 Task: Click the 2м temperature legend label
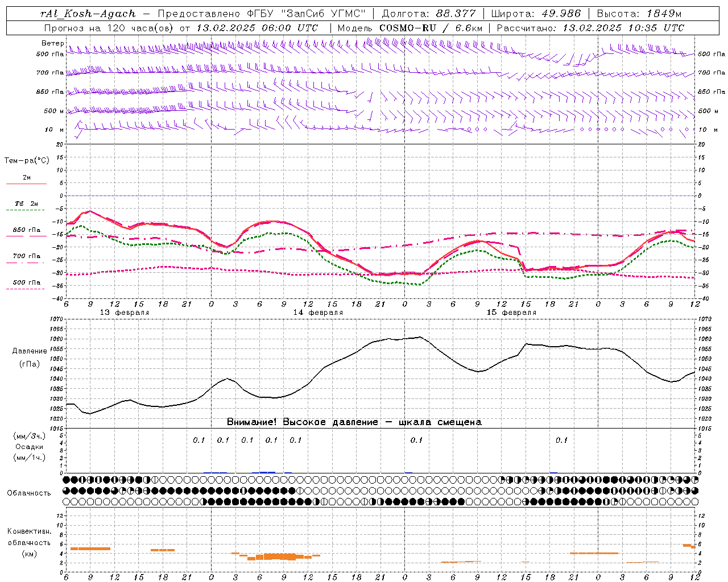point(27,177)
